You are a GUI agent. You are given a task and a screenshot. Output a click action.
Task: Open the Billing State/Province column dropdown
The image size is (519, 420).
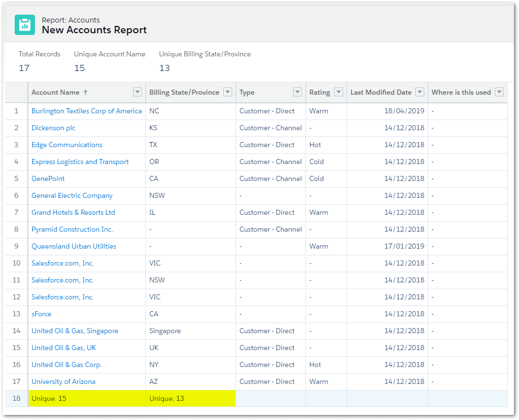click(228, 92)
